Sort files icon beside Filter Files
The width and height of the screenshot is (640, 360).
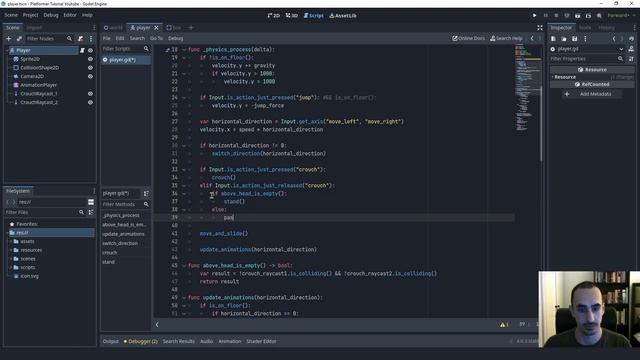91,212
